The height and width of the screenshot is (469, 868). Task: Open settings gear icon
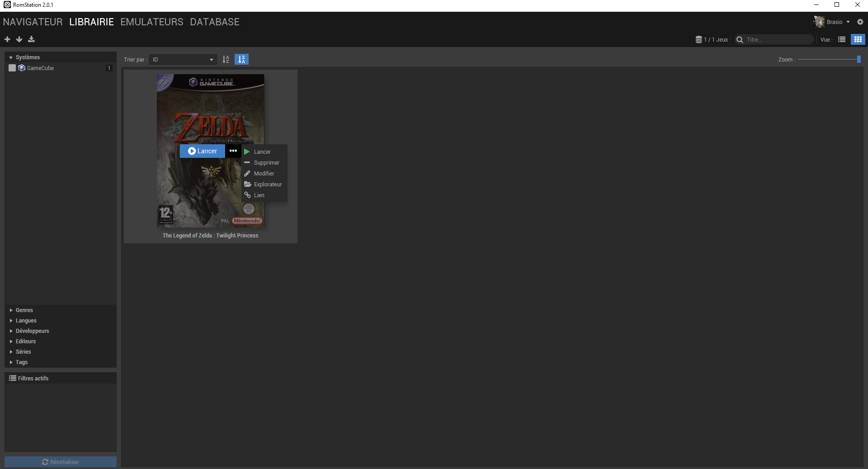coord(860,22)
